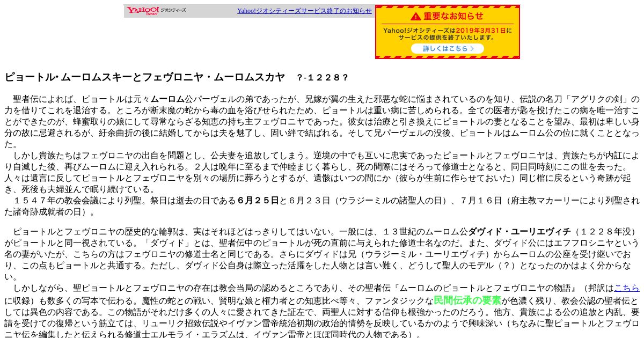Image resolution: width=644 pixels, height=338 pixels.
Task: Click the 詳しくはこちら button in banner
Action: coord(448,48)
